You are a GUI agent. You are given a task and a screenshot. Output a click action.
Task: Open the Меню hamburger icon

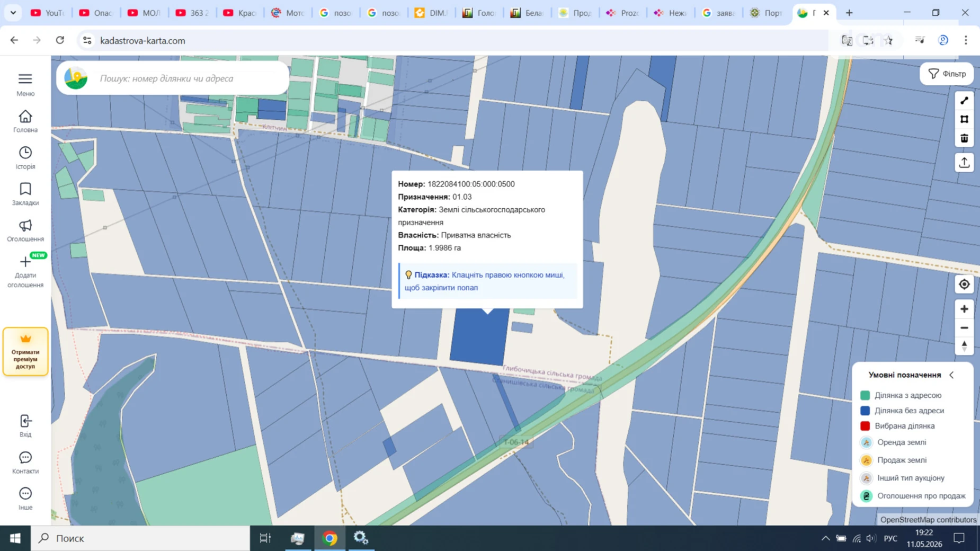tap(25, 79)
